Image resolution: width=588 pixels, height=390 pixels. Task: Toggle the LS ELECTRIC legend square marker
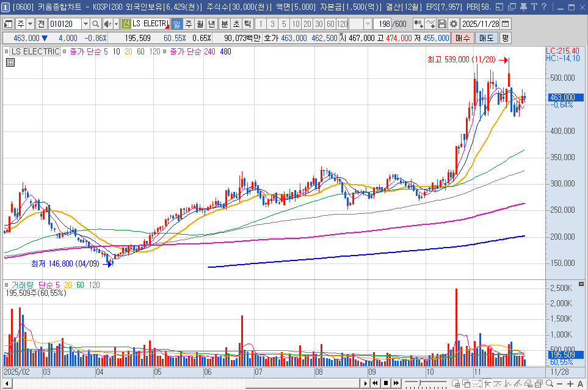(x=6, y=51)
